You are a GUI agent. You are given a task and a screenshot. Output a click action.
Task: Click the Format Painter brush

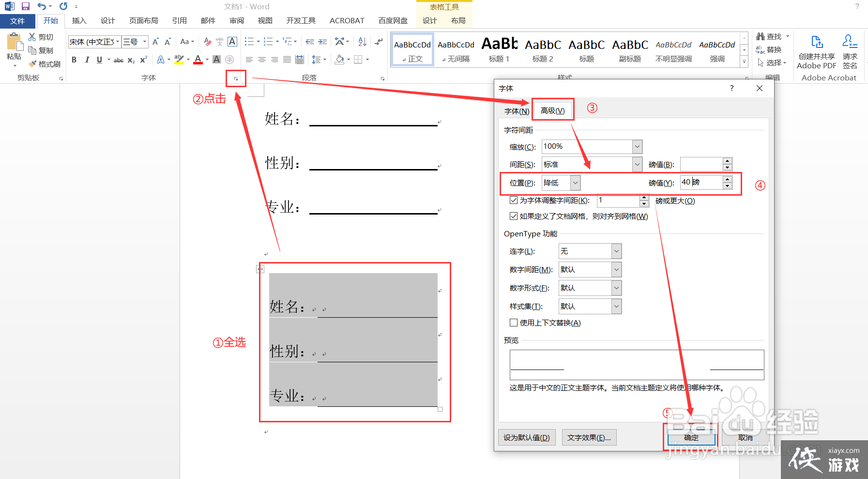32,64
